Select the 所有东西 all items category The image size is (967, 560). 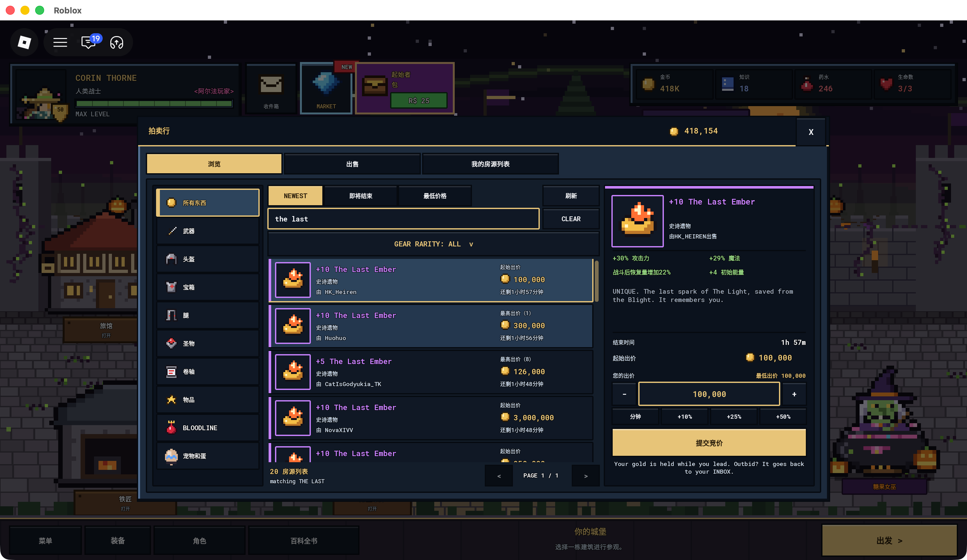[x=208, y=203]
